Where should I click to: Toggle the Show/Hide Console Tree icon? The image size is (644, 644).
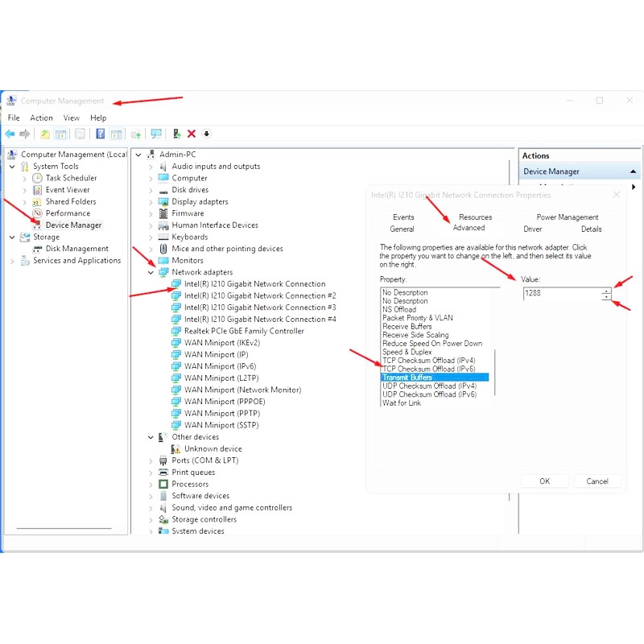[x=60, y=134]
